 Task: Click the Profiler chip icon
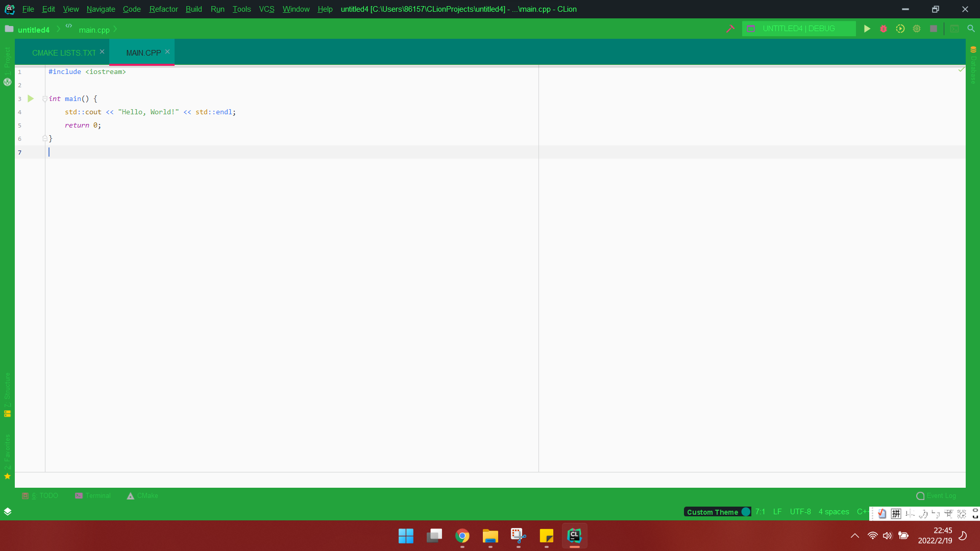pyautogui.click(x=917, y=29)
